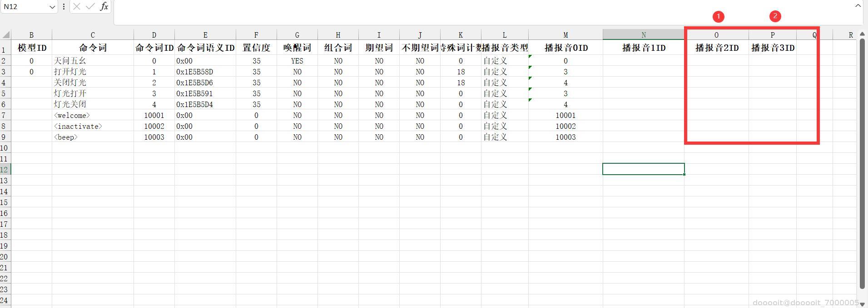Select header cell 期望词

coord(379,48)
